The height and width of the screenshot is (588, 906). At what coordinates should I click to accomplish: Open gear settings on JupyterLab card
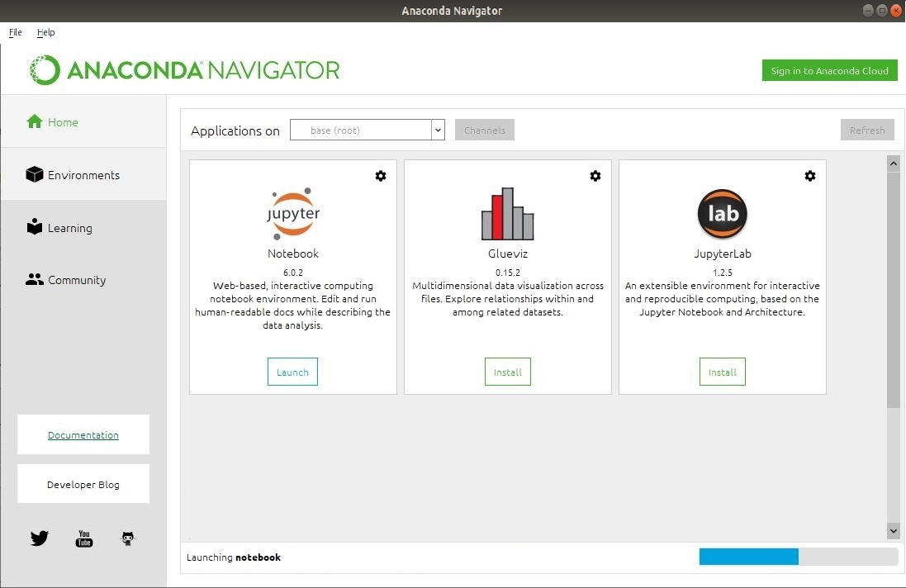[x=810, y=176]
